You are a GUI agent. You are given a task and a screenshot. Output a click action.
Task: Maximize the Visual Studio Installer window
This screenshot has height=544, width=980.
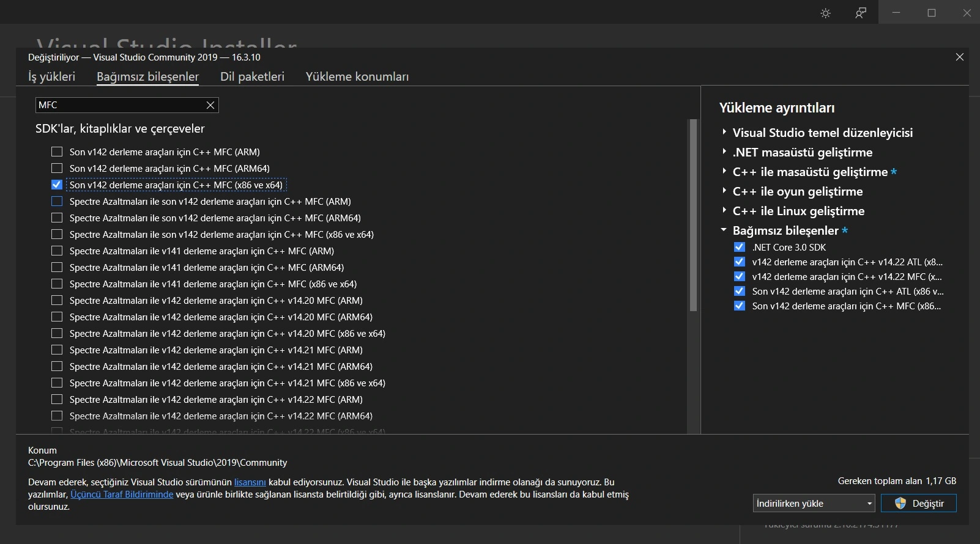point(932,12)
